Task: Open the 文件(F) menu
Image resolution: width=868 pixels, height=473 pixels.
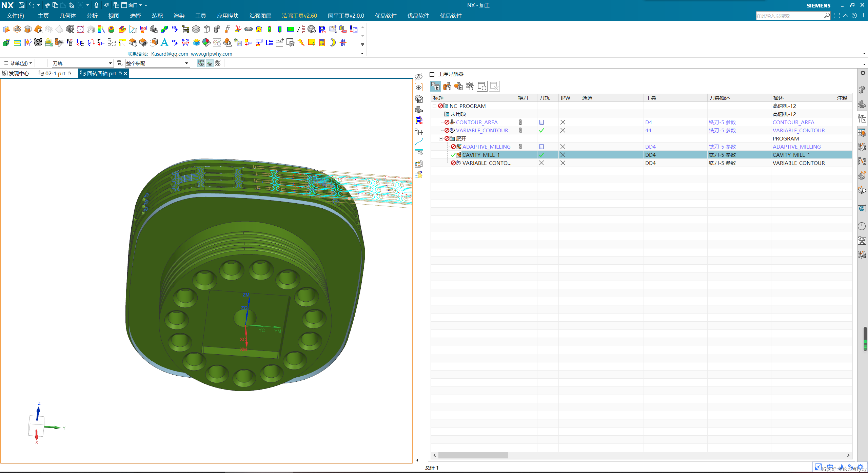Action: 16,16
